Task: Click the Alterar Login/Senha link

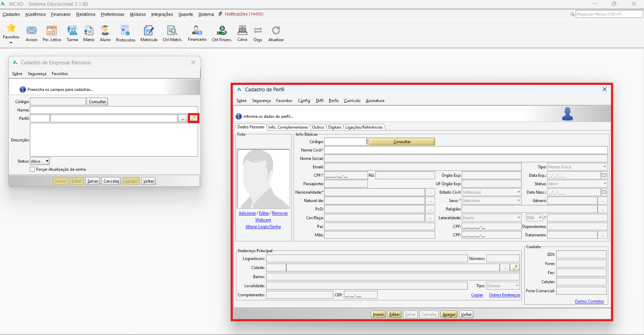Action: (x=263, y=226)
